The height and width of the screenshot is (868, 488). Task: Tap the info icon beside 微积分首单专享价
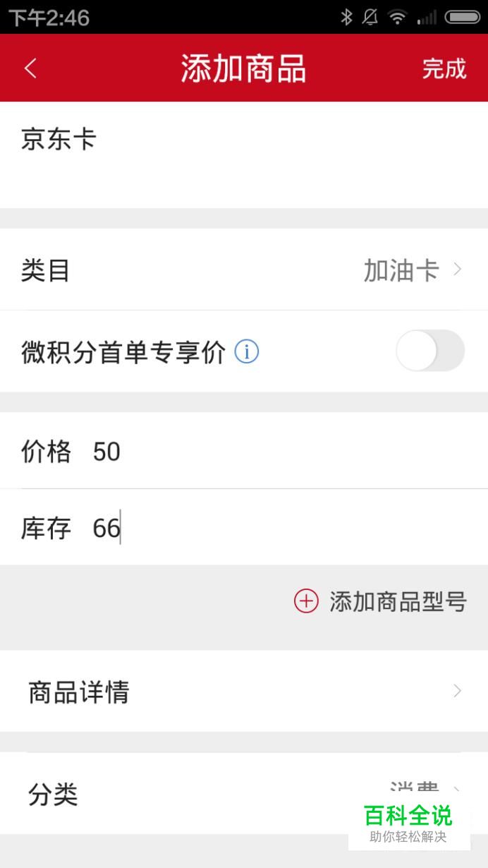(x=246, y=351)
